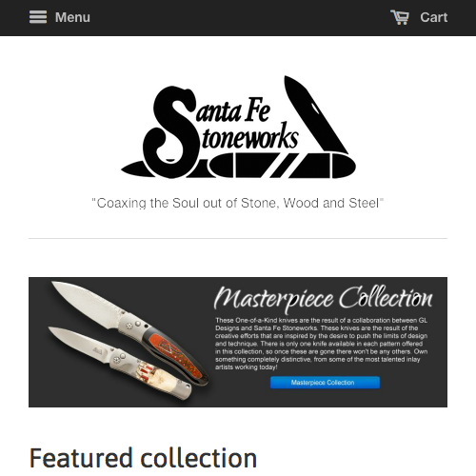Click the knife blade graphic in logo

(314, 114)
